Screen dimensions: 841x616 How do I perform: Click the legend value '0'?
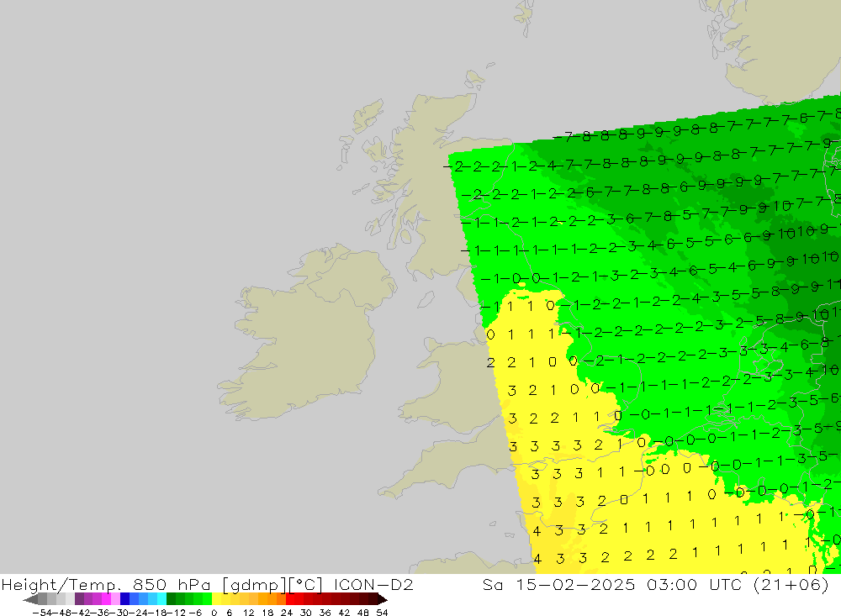[214, 613]
